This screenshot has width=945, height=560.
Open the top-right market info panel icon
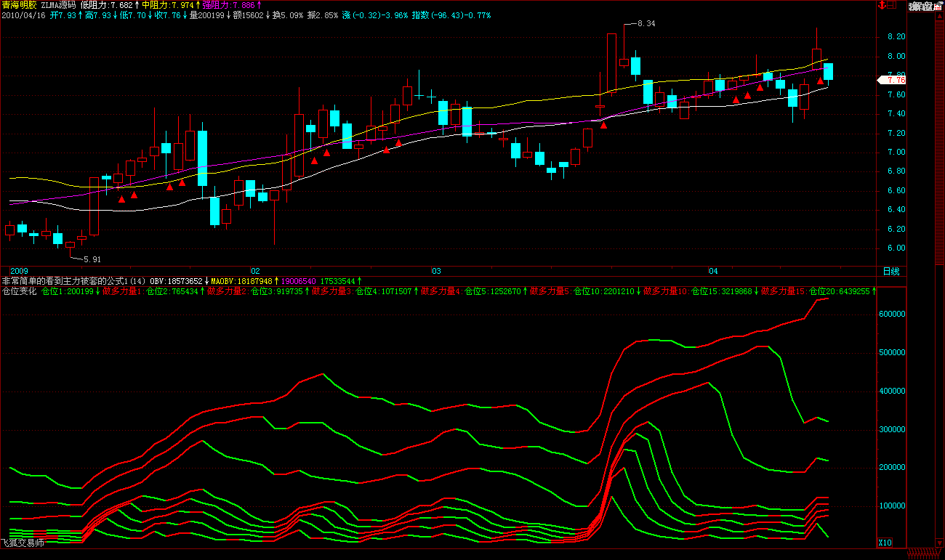pyautogui.click(x=923, y=6)
